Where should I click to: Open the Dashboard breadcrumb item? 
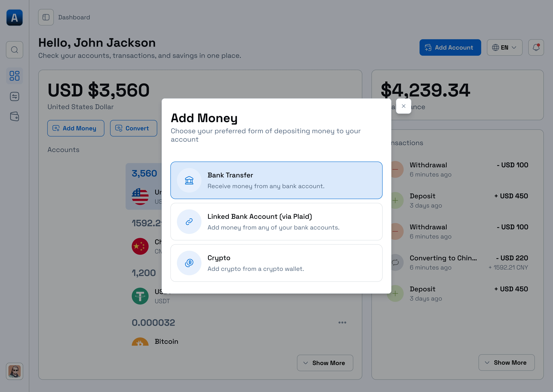[x=74, y=17]
